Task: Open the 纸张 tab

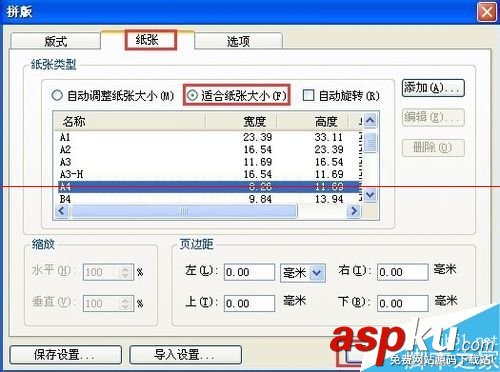Action: click(147, 40)
